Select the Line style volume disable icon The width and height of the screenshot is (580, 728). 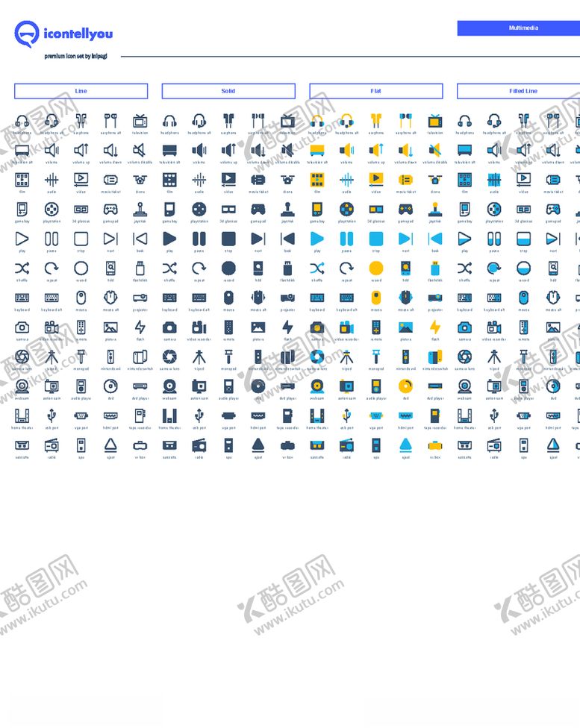[x=140, y=151]
